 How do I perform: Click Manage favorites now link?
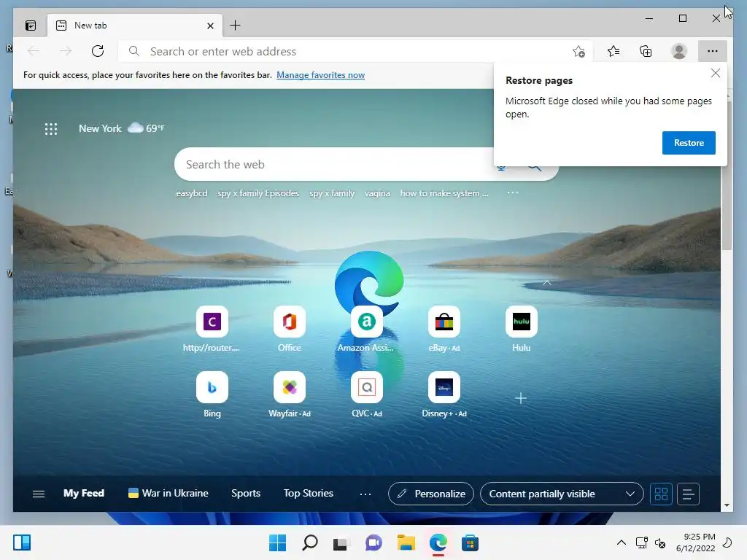[x=321, y=75]
